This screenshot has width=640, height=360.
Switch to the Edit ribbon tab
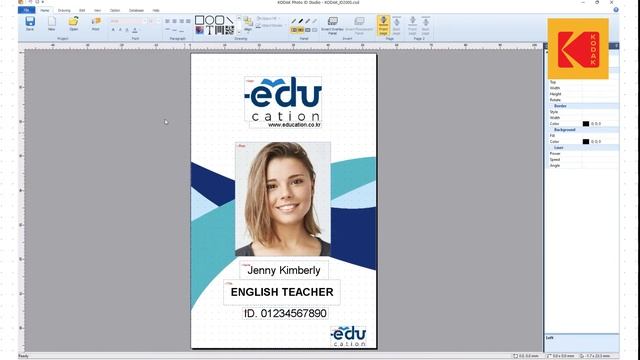tap(82, 10)
